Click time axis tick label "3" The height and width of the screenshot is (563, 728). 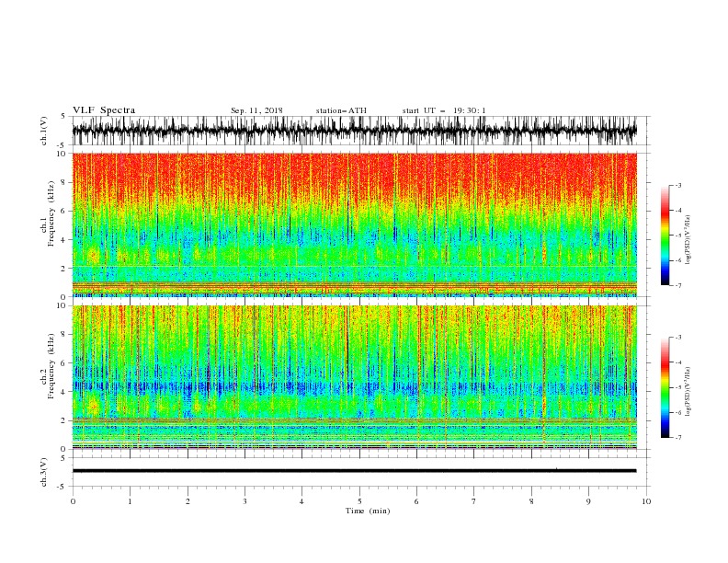pyautogui.click(x=245, y=501)
